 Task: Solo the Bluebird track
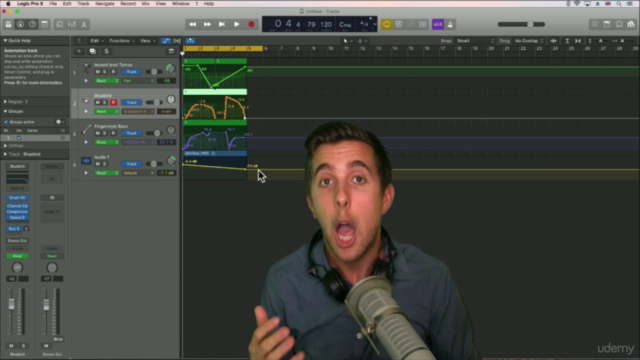point(105,102)
